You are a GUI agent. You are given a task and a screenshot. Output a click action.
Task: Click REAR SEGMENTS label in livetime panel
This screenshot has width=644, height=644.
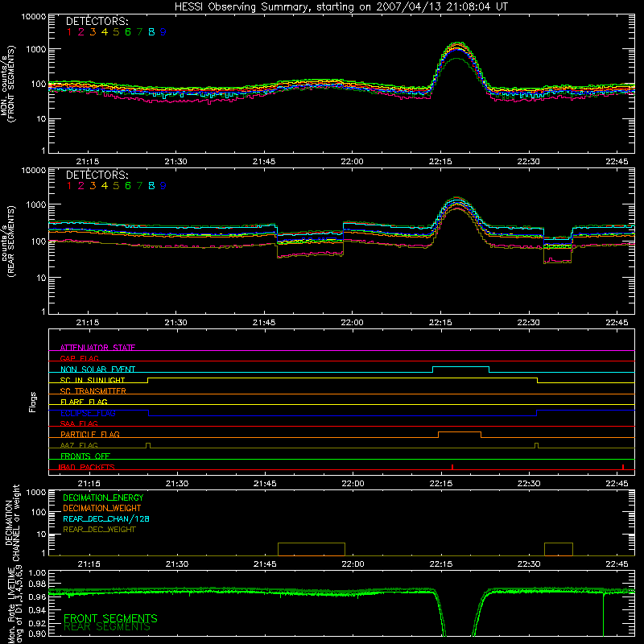(107, 627)
